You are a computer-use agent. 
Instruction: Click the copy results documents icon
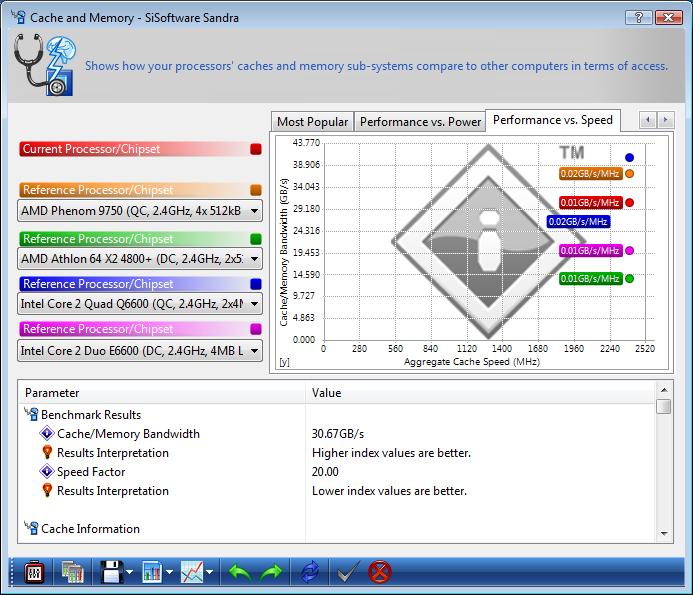(72, 572)
